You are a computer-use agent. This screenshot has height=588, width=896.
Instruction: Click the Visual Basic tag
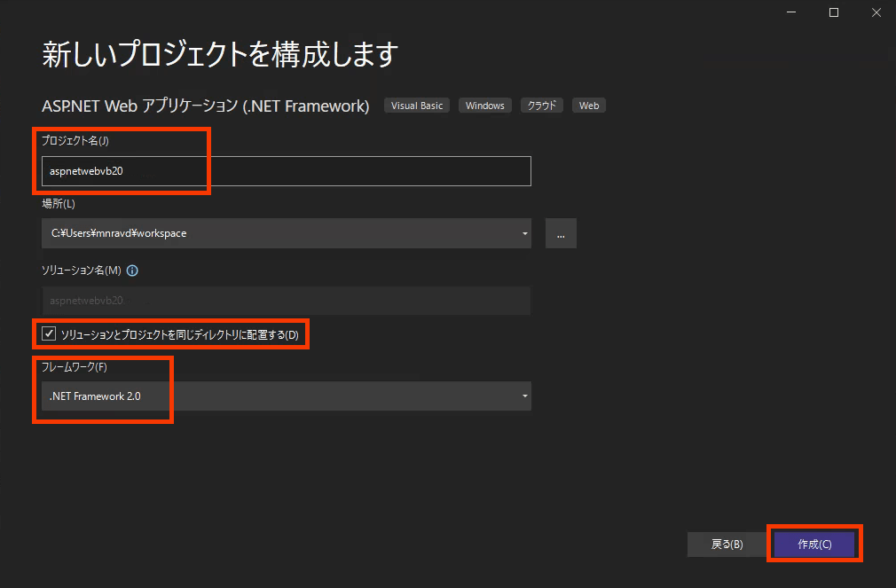tap(417, 106)
